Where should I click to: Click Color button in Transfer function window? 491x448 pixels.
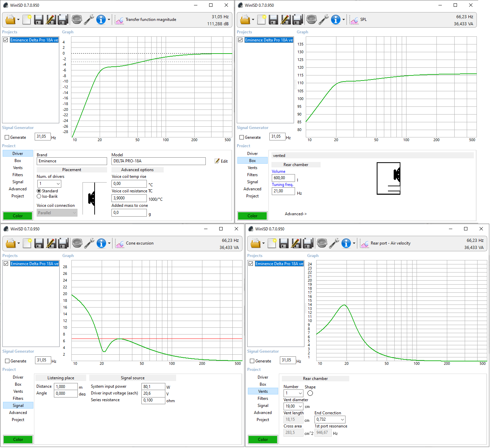(x=18, y=216)
